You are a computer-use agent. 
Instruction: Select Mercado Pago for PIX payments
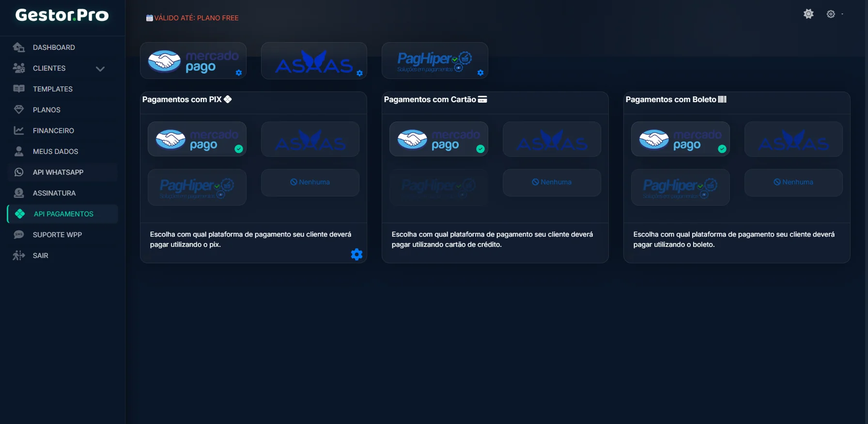click(197, 139)
